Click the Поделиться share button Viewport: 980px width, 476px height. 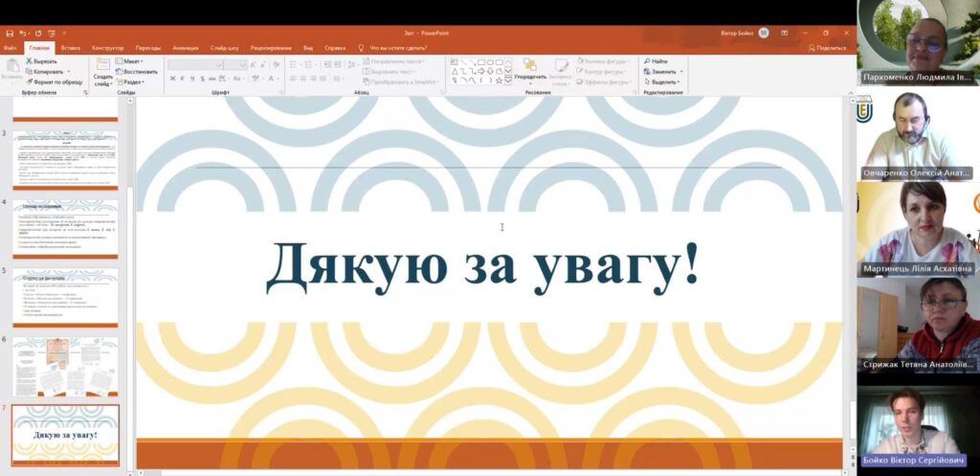827,47
